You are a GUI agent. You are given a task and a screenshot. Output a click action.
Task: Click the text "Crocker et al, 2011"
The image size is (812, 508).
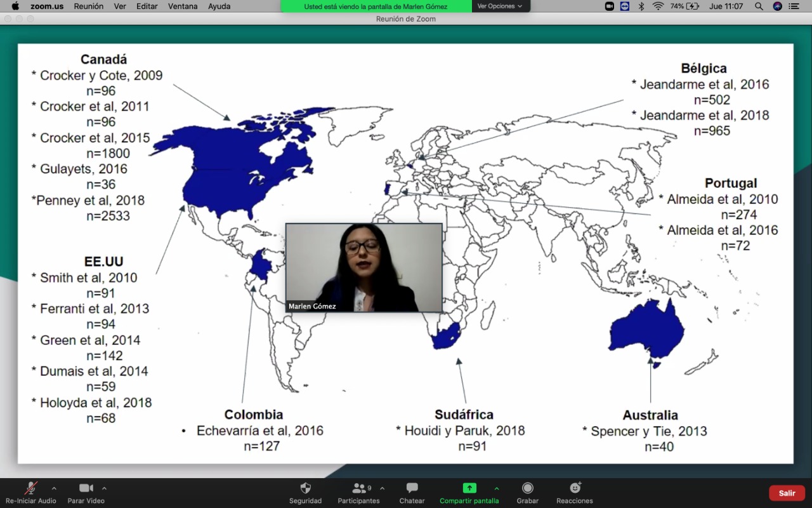95,107
